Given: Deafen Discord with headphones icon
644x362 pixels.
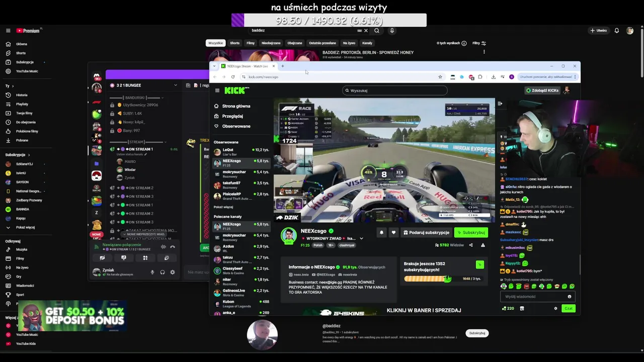Looking at the screenshot, I should (x=163, y=273).
